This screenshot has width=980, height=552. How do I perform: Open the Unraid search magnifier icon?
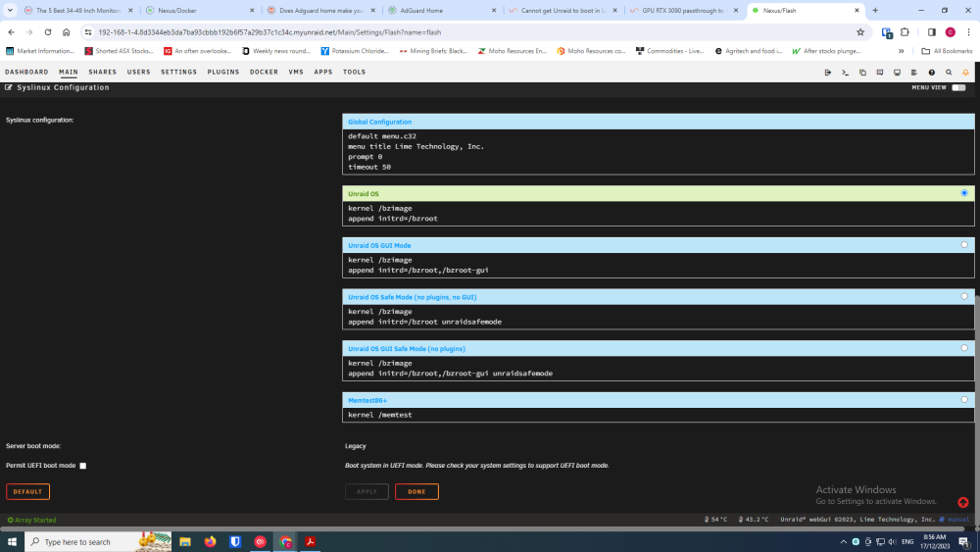click(x=949, y=73)
